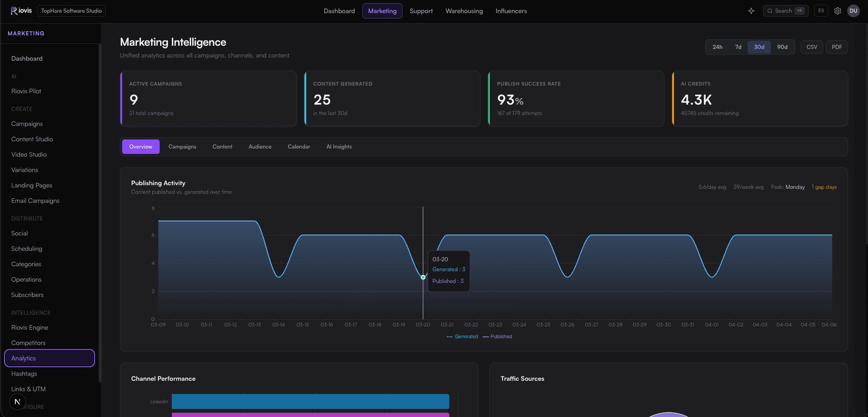Click the "Peak: Monday" text

[788, 187]
